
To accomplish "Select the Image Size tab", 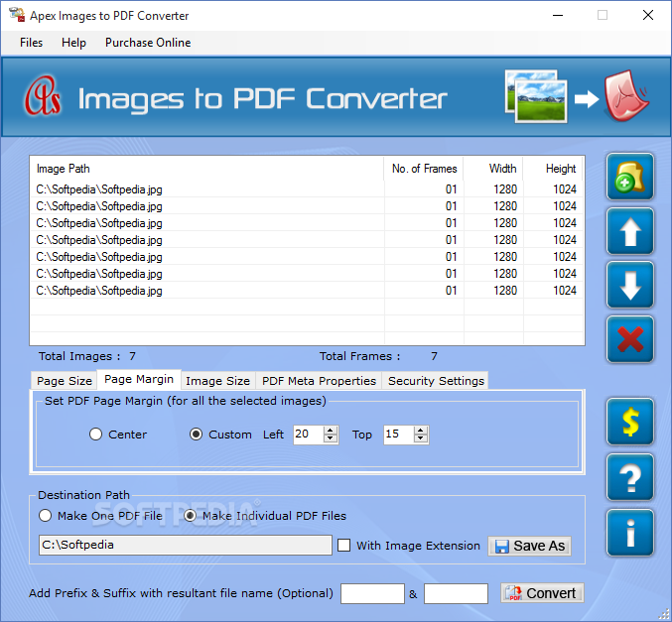I will [217, 381].
